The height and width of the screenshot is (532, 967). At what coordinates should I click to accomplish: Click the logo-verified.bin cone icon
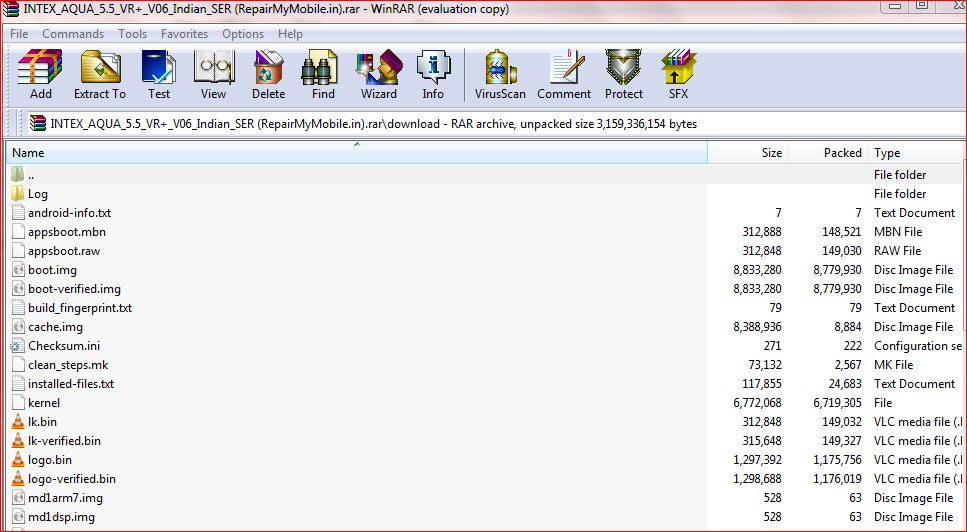(18, 479)
